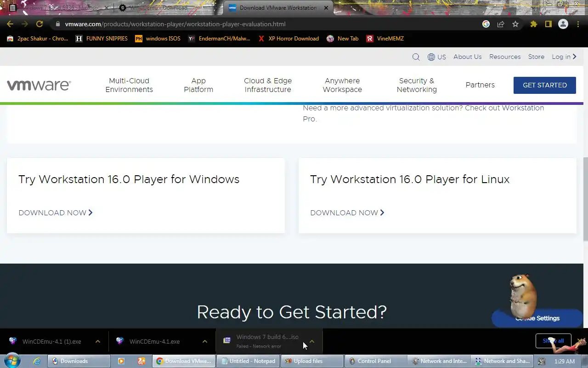588x368 pixels.
Task: Go to the VMware Store
Action: coord(536,57)
